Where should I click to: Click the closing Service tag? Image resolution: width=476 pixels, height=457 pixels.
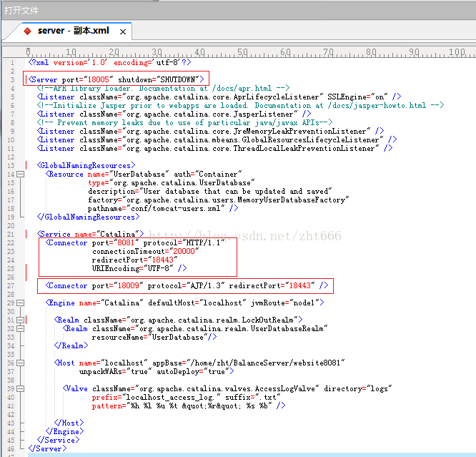click(x=59, y=440)
